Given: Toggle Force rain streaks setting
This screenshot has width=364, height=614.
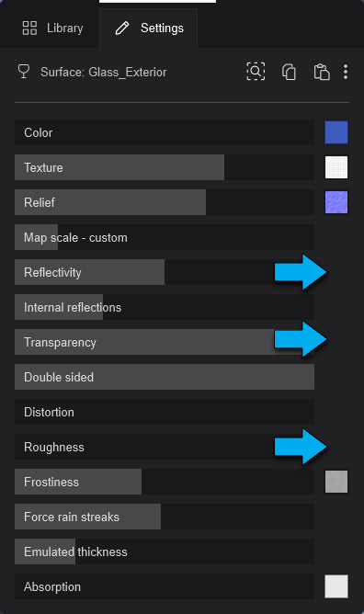Looking at the screenshot, I should coord(165,517).
